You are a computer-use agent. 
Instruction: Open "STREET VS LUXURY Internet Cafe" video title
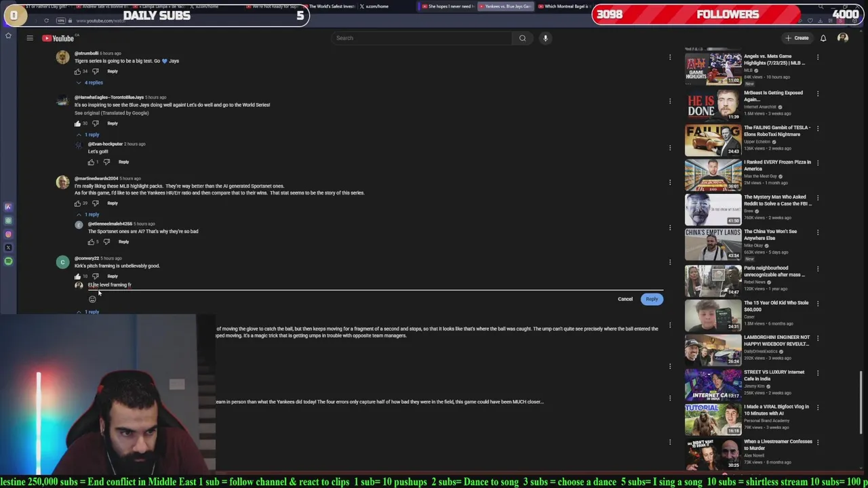coord(774,375)
